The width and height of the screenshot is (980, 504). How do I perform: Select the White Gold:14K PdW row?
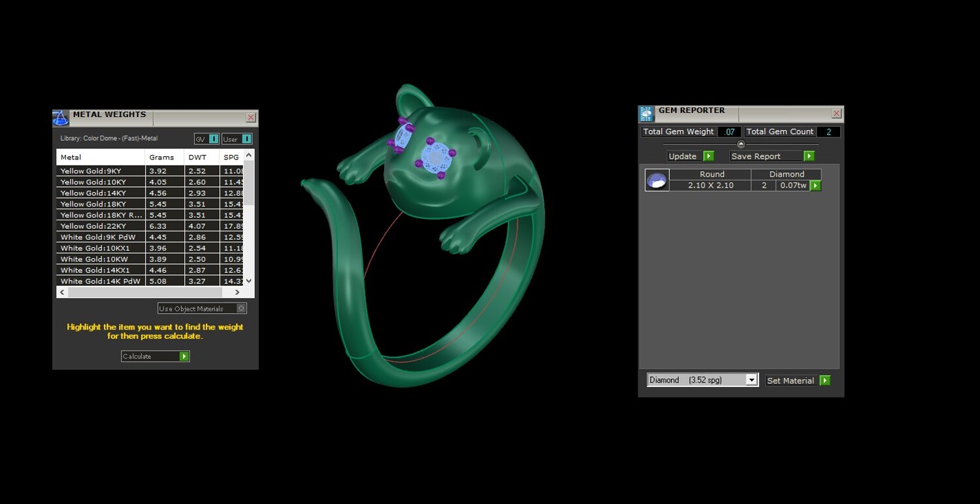click(150, 281)
